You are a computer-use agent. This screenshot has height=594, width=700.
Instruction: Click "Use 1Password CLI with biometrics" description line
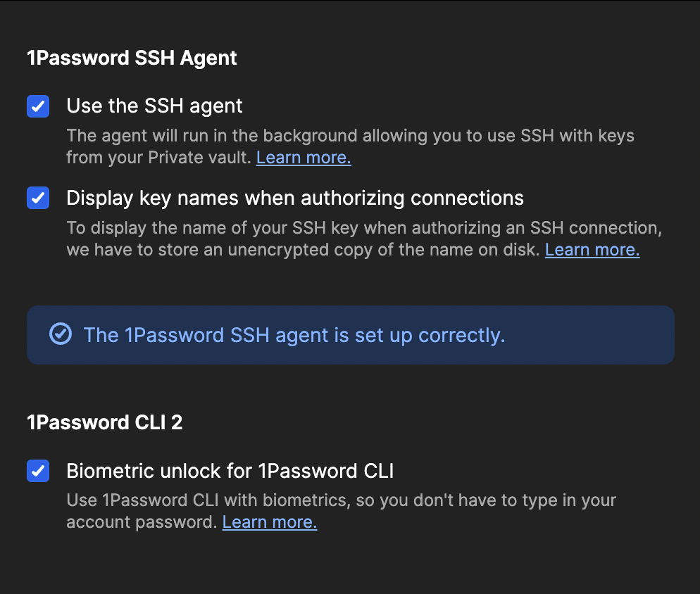(341, 500)
